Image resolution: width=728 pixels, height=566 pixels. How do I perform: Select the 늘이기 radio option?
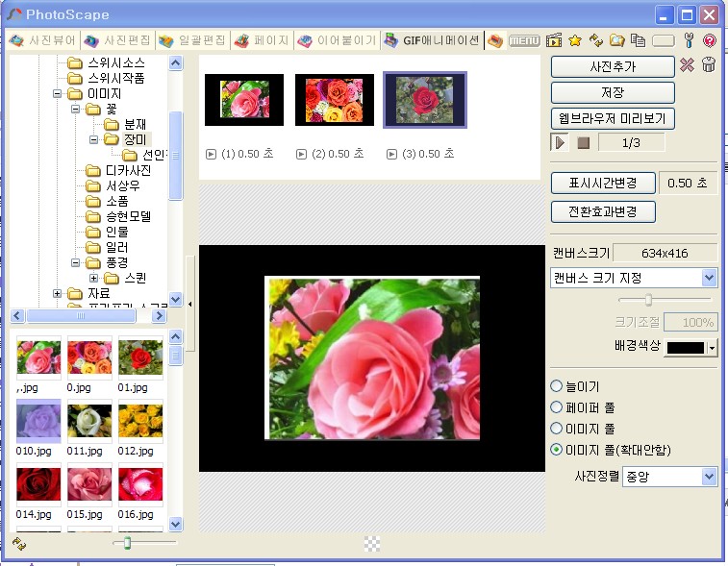[x=556, y=386]
